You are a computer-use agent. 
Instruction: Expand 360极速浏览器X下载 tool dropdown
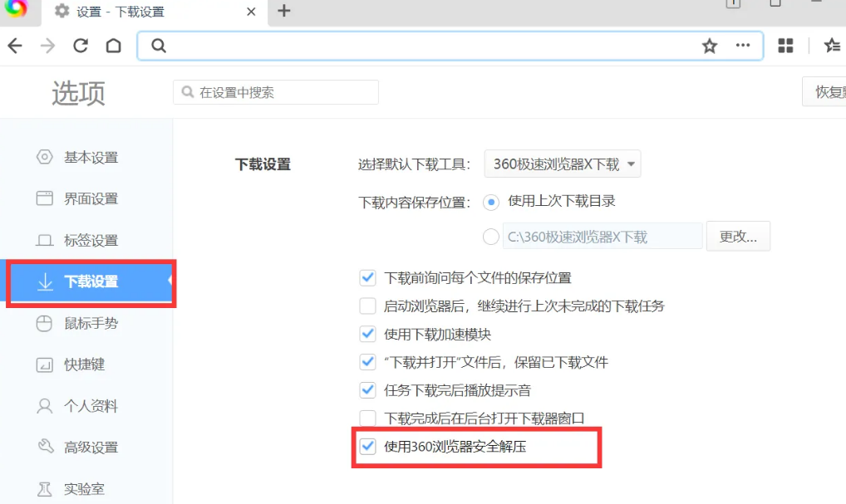pyautogui.click(x=563, y=164)
